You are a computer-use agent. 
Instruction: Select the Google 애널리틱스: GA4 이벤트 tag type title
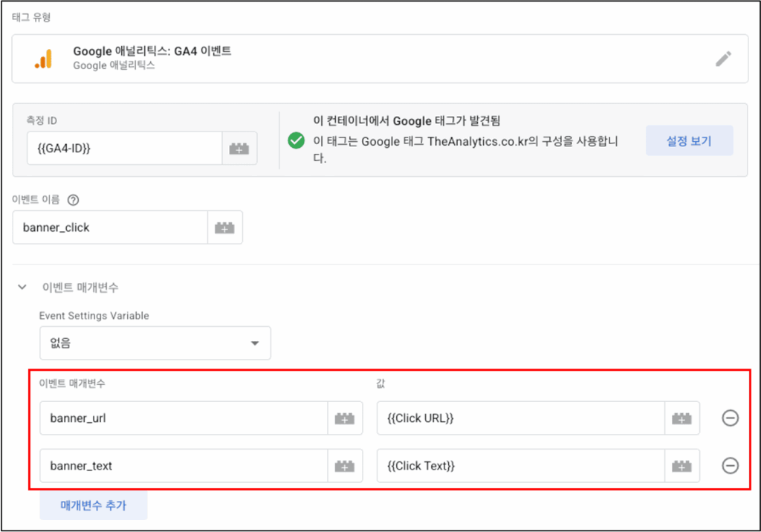click(152, 51)
